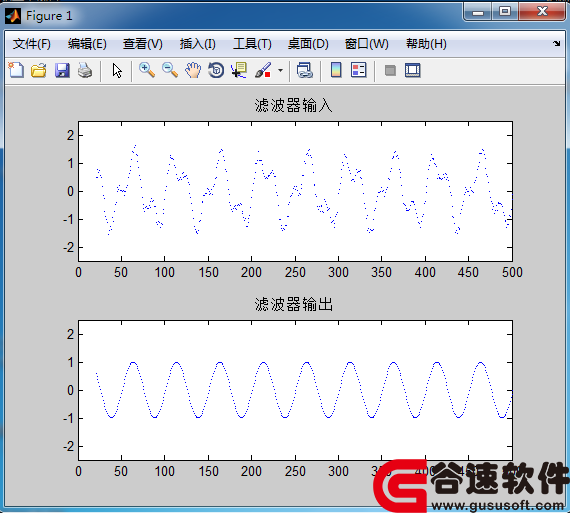The image size is (570, 513).
Task: Insert a legend with the toolbar icon
Action: [x=358, y=70]
